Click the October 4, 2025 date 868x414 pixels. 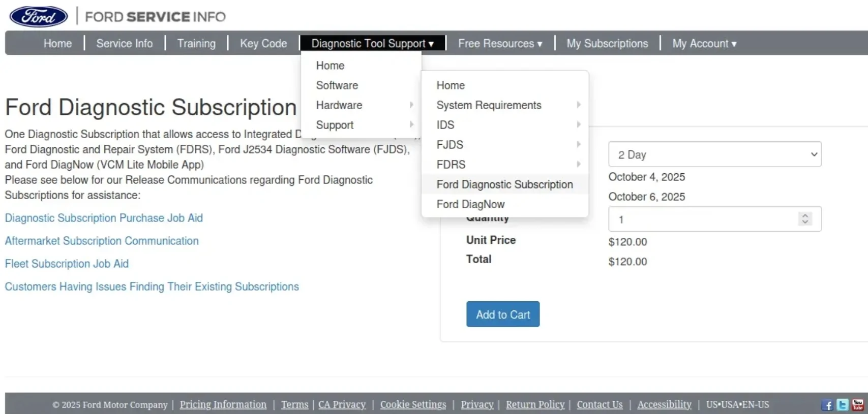coord(647,177)
